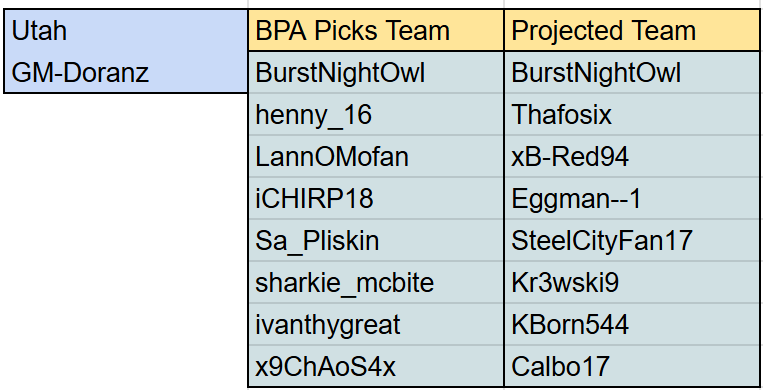Image resolution: width=763 pixels, height=390 pixels.
Task: Select the Projected Team header cell
Action: point(632,30)
